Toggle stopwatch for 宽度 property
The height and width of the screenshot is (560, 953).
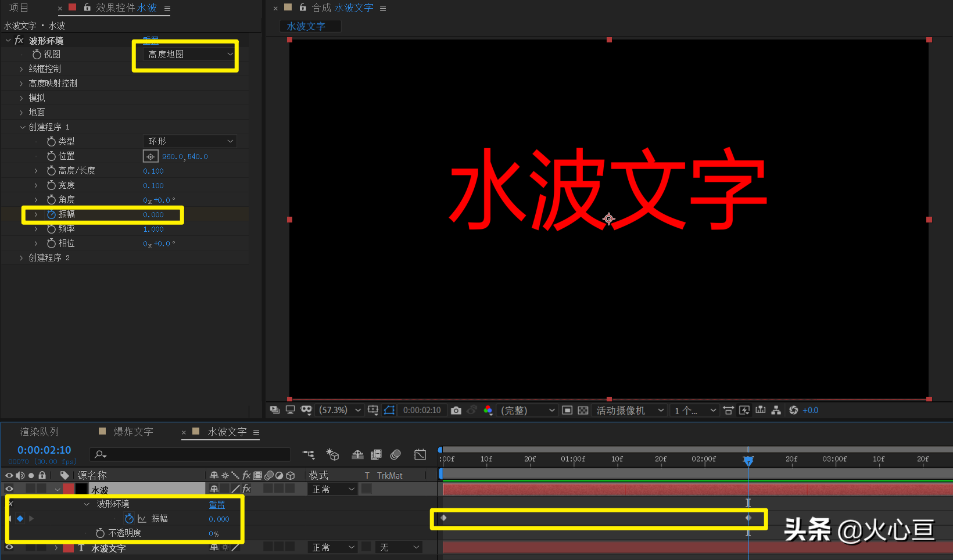coord(51,185)
